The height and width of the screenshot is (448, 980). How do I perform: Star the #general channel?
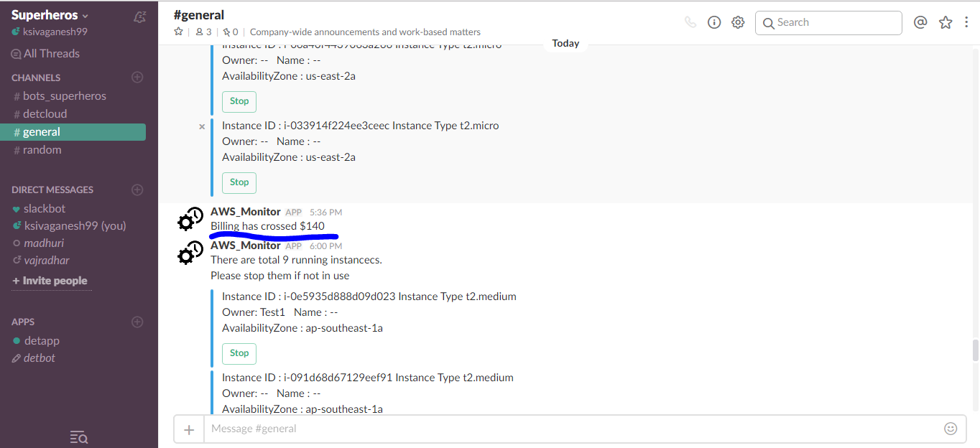[179, 32]
